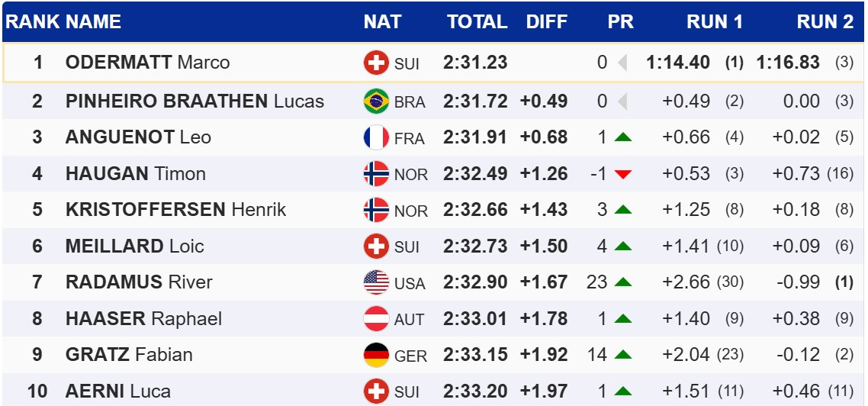Click Norway flag in Haugan's row
The width and height of the screenshot is (868, 406).
pyautogui.click(x=376, y=174)
